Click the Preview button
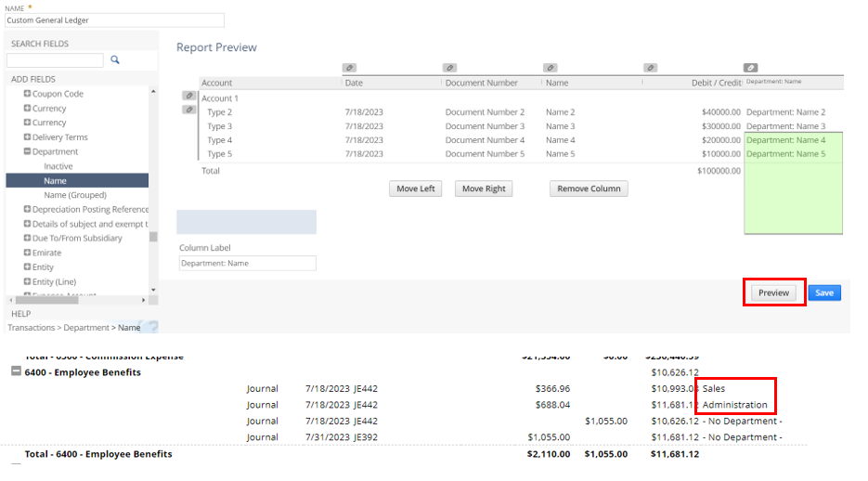 [773, 292]
